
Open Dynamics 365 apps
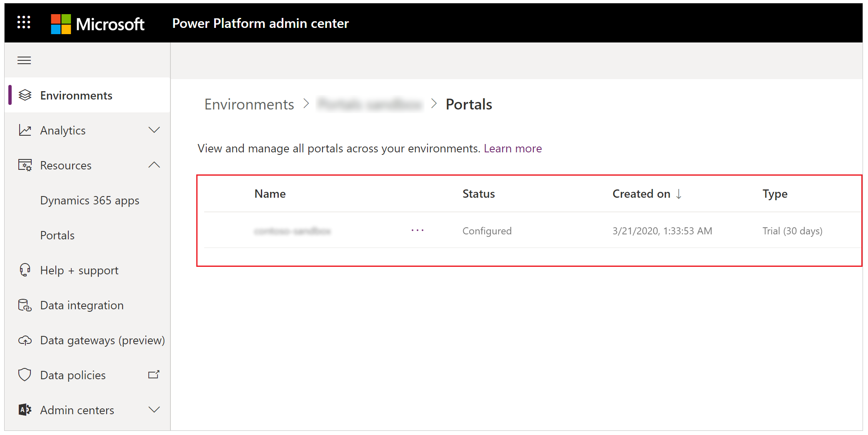coord(90,201)
